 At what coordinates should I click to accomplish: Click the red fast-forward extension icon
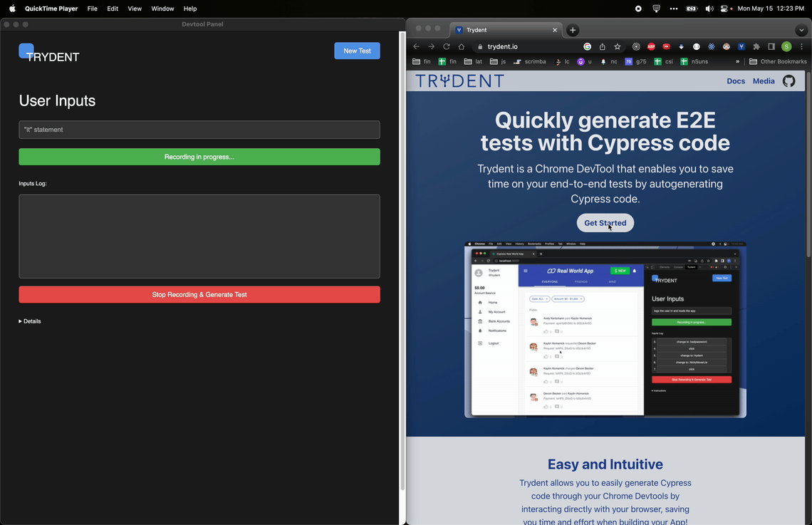[x=666, y=46]
